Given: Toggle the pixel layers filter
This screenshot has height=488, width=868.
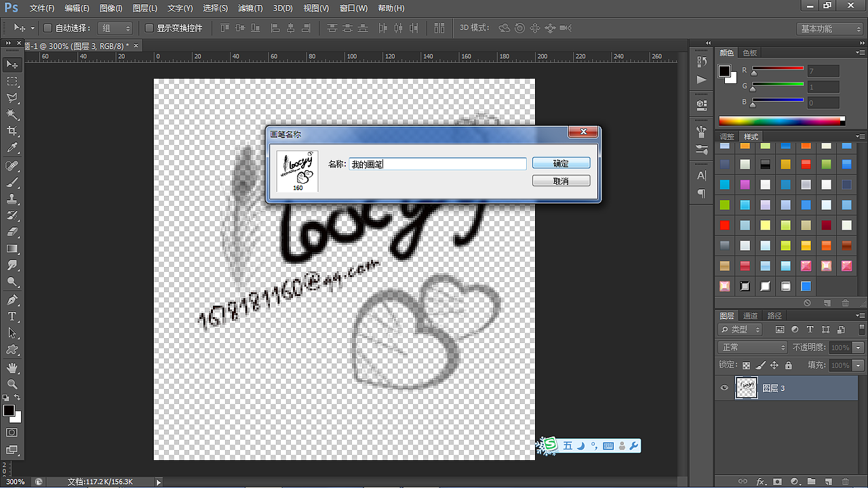Looking at the screenshot, I should coord(780,329).
